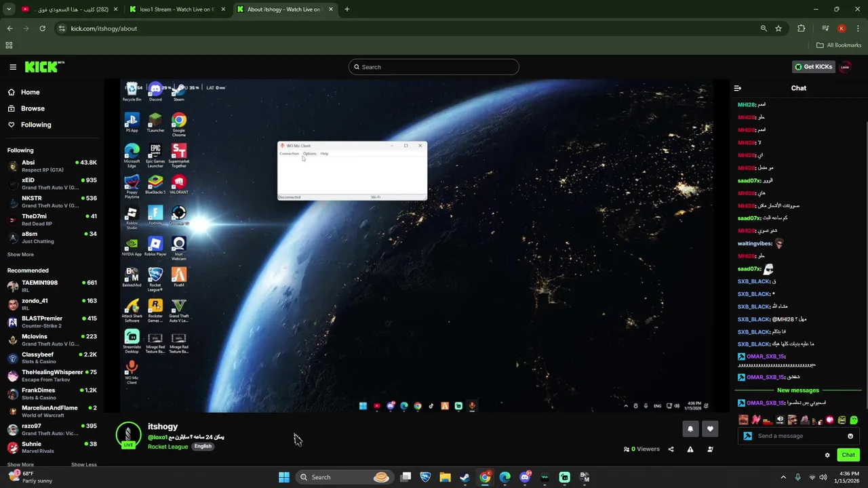Open recommended channel TheHealingWhisperer
Image resolution: width=868 pixels, height=488 pixels.
52,375
